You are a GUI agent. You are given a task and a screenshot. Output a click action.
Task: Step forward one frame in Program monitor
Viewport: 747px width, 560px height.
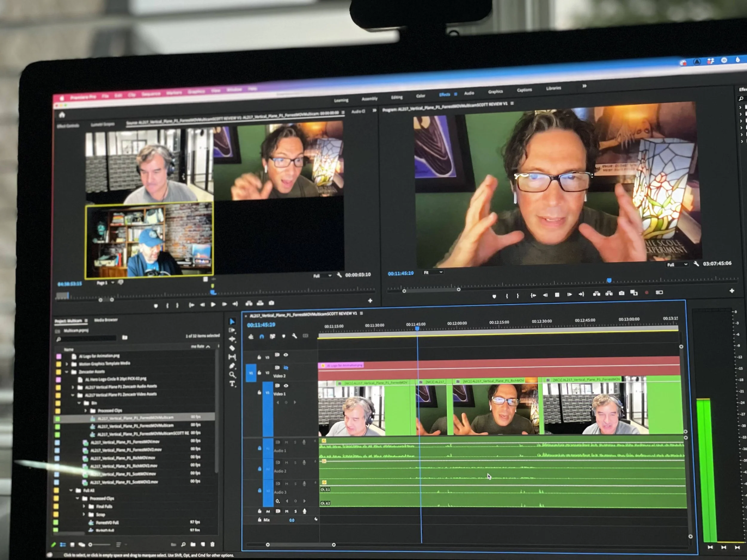coord(570,294)
